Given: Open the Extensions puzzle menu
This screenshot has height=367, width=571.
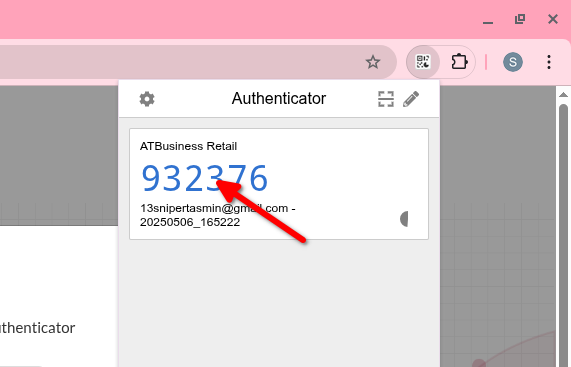Looking at the screenshot, I should [459, 62].
